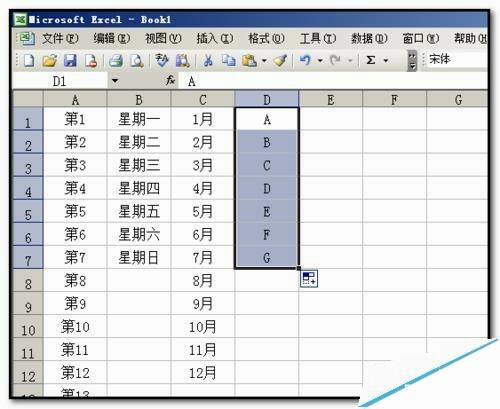Expand the Redo history dropdown arrow
This screenshot has width=500, height=409.
[x=350, y=61]
